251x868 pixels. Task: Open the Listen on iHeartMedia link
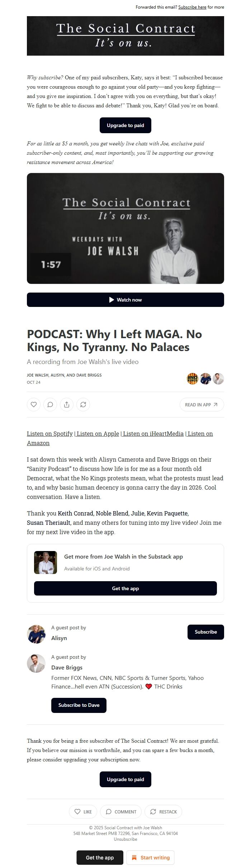153,434
